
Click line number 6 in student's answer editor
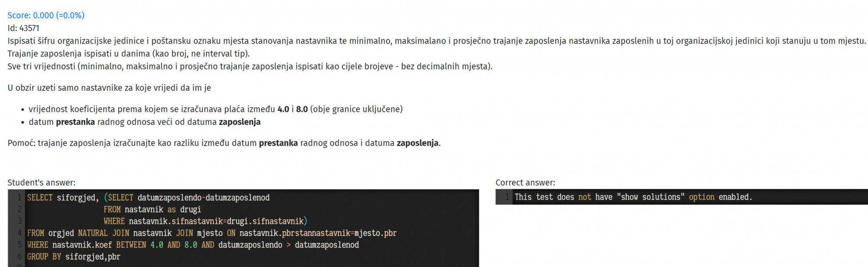tap(19, 257)
